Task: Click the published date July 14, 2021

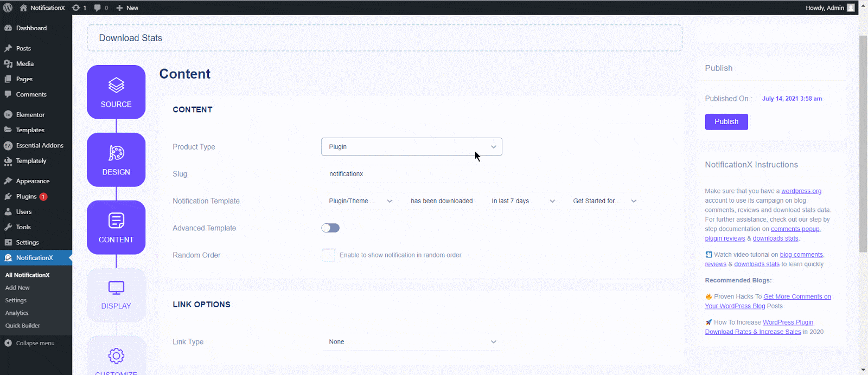Action: click(792, 99)
